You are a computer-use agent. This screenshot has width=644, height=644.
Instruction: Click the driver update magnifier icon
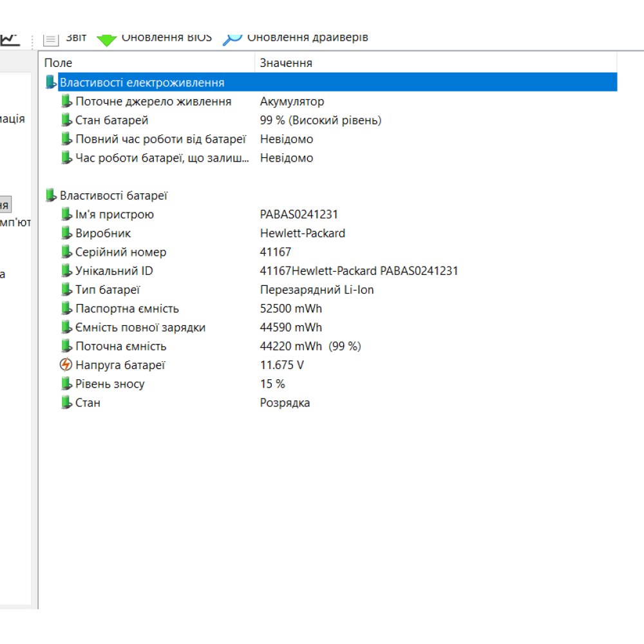[x=232, y=39]
